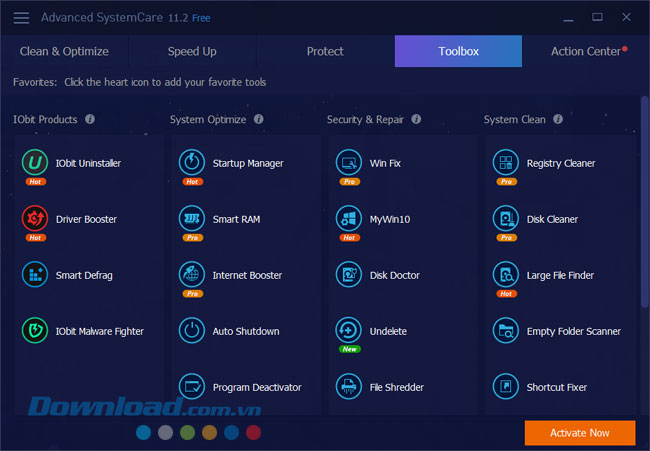Click the Disk Cleaner label
650x451 pixels.
(552, 219)
